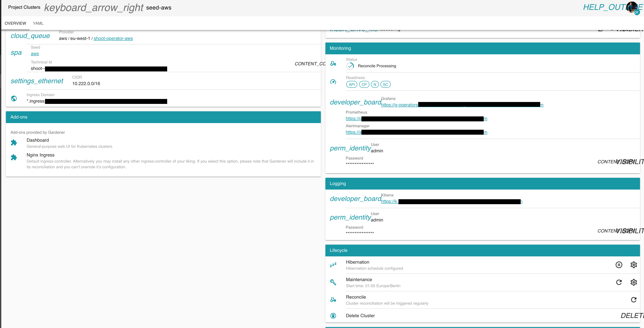This screenshot has width=644, height=328.
Task: Click the globe icon beside Ingress Domain
Action: 14,98
